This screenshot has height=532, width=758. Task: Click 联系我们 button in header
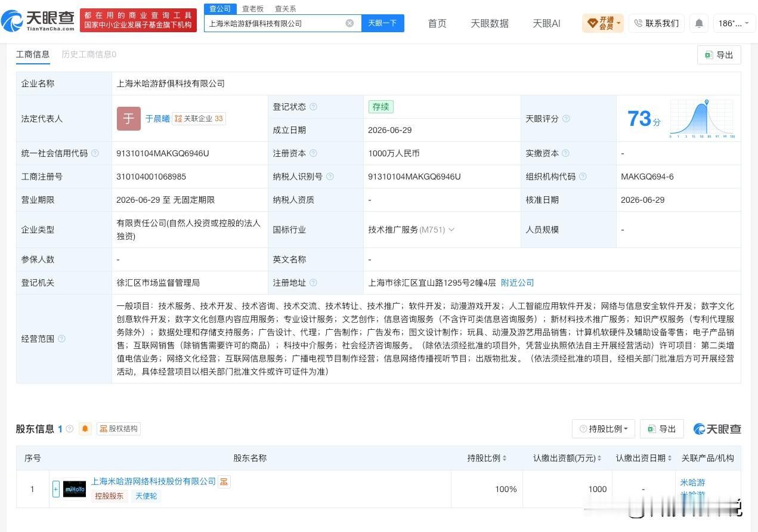[657, 23]
